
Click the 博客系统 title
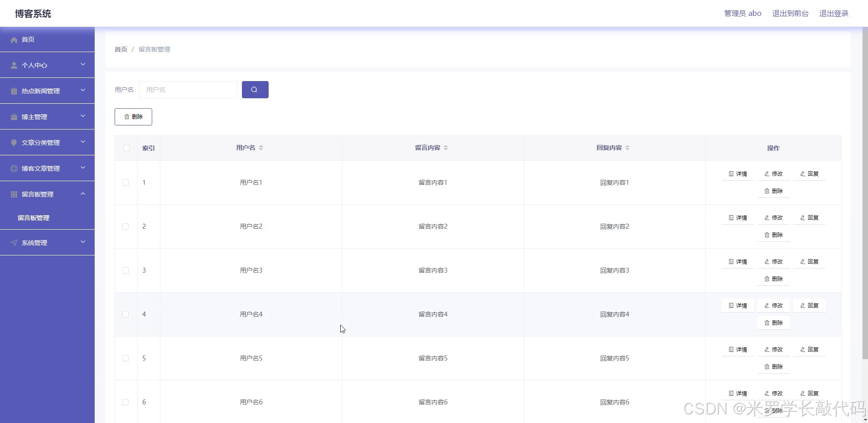33,14
